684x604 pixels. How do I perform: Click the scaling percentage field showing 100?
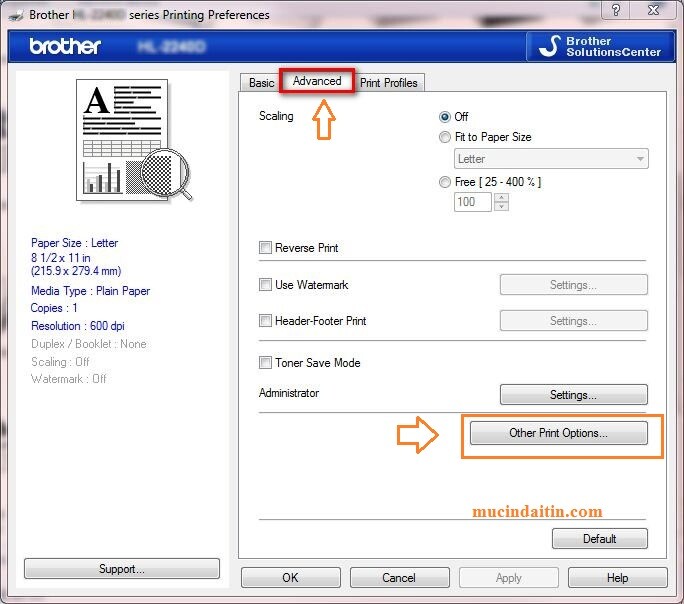pos(473,202)
